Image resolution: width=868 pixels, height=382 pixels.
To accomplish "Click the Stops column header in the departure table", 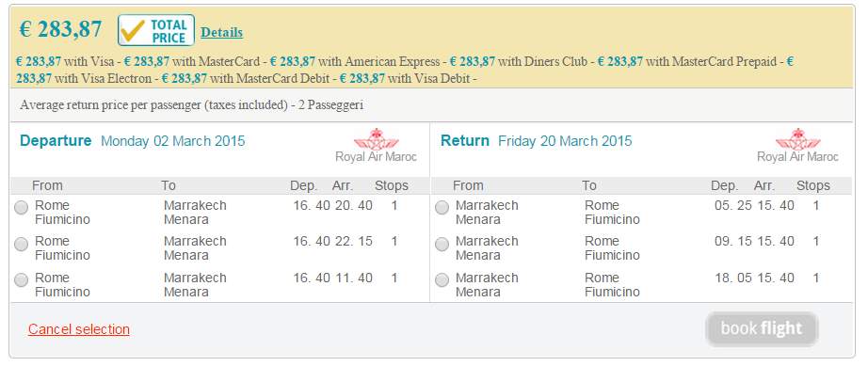I will pos(392,185).
